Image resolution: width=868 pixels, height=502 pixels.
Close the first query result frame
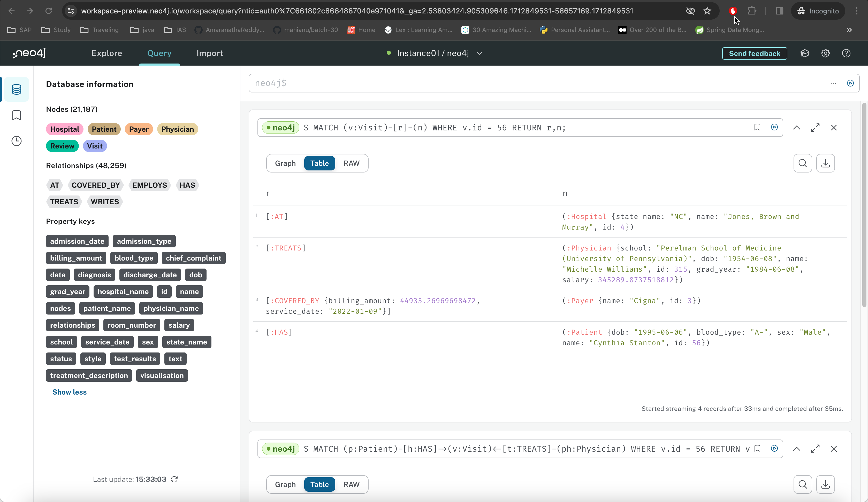[834, 128]
